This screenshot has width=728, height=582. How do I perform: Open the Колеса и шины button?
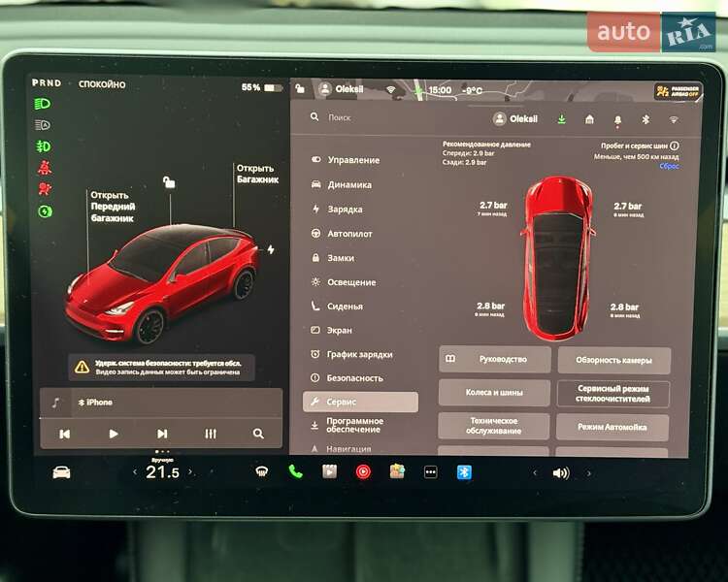pyautogui.click(x=494, y=393)
